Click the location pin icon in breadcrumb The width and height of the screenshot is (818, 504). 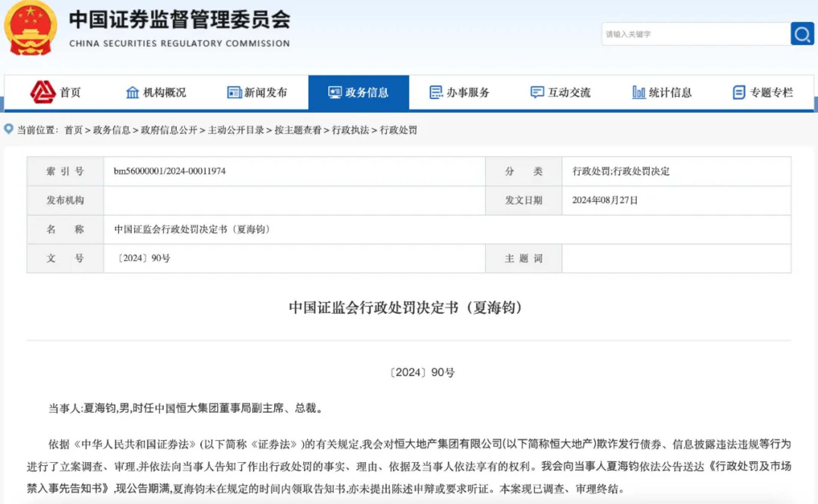[8, 129]
